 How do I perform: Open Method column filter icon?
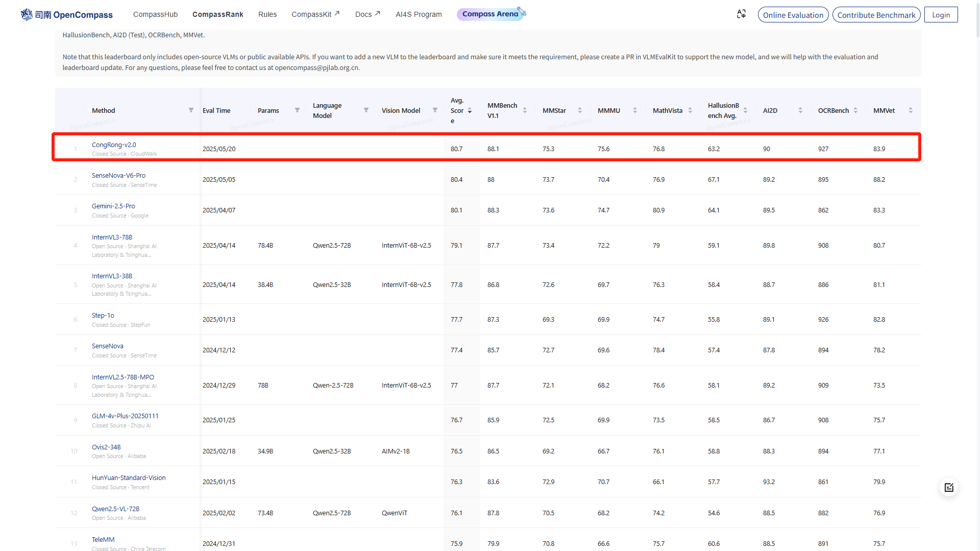point(191,110)
